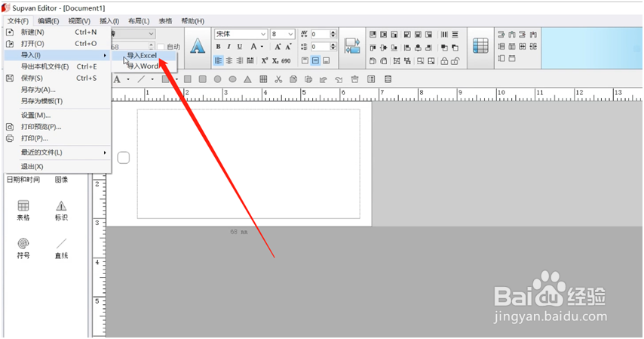Align text right
644x339 pixels.
pyautogui.click(x=240, y=61)
